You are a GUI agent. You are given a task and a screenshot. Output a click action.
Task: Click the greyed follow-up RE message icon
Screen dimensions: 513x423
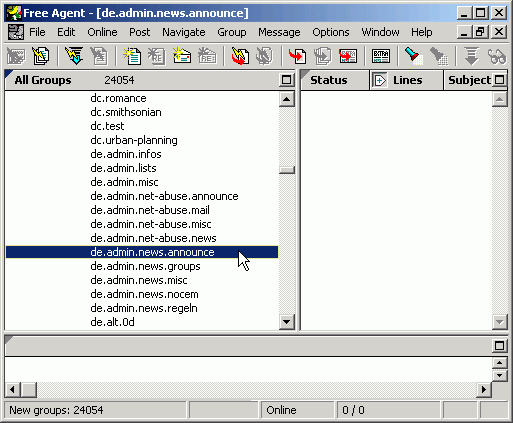(157, 56)
